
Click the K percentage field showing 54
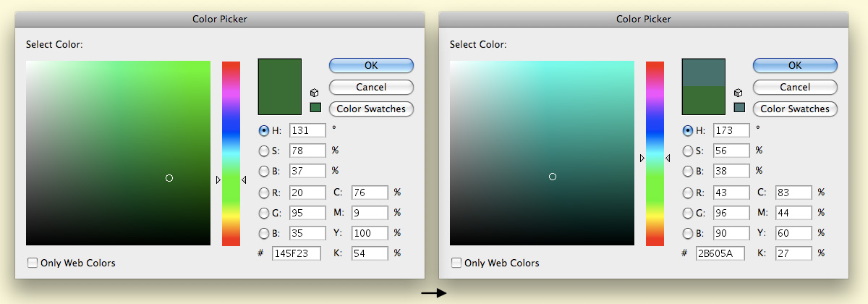369,253
